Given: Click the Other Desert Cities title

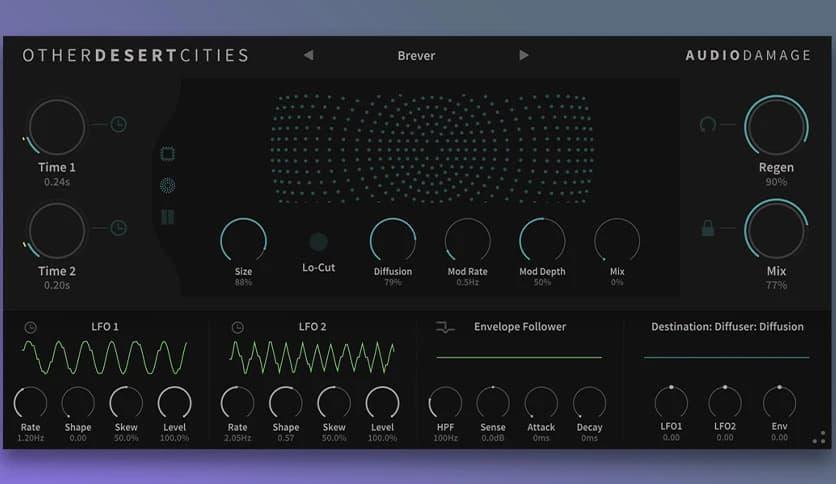Looking at the screenshot, I should pyautogui.click(x=135, y=55).
